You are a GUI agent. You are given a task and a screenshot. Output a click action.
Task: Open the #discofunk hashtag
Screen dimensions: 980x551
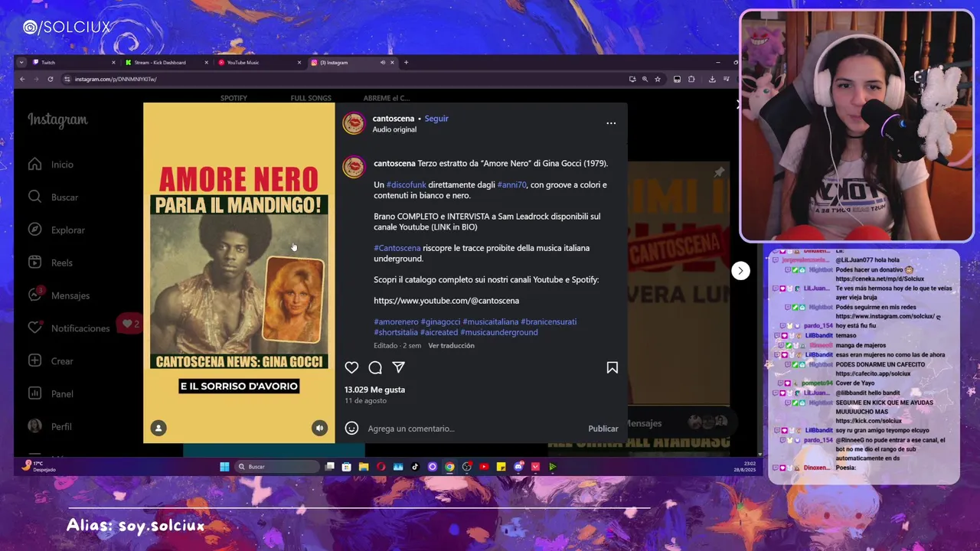406,185
